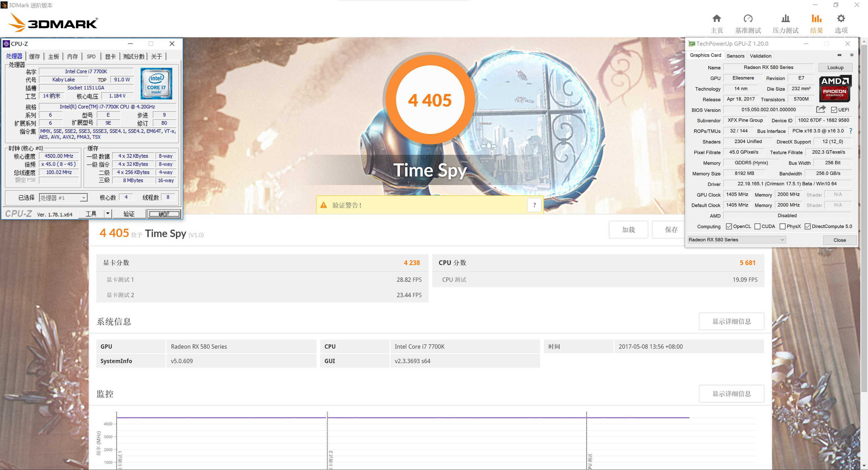Open the tools dropdown arrow in CPU-Z
The height and width of the screenshot is (470, 868).
tap(107, 213)
